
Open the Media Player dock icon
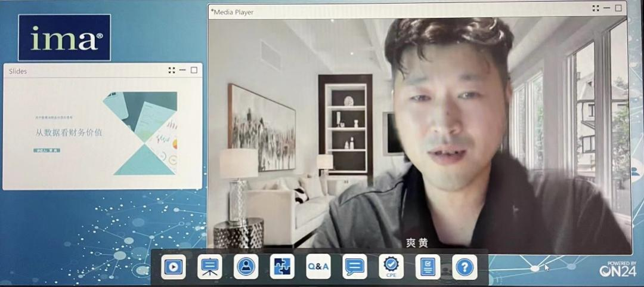173,267
